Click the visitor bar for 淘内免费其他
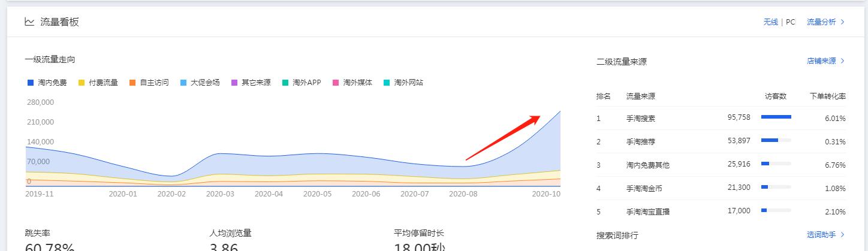 [776, 164]
